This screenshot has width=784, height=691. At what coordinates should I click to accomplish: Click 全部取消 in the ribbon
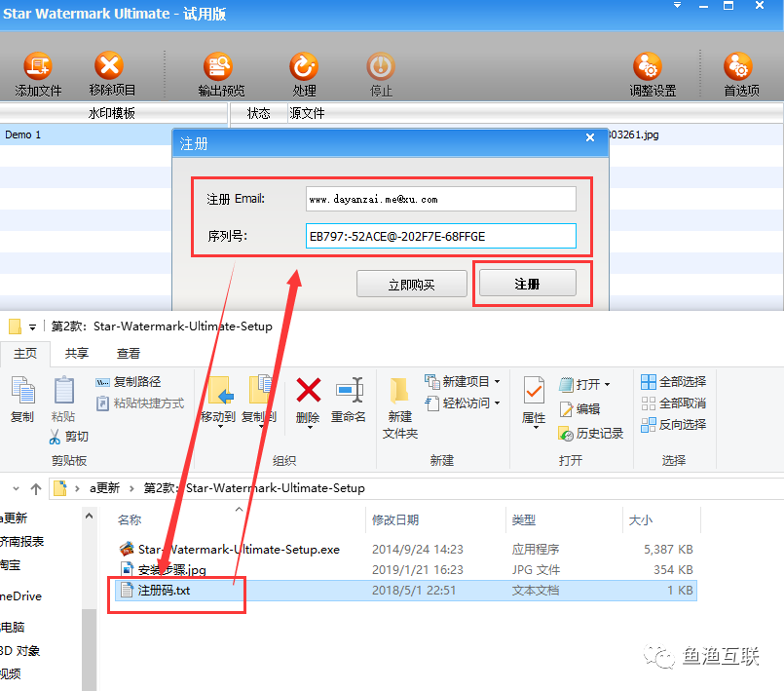pos(674,403)
